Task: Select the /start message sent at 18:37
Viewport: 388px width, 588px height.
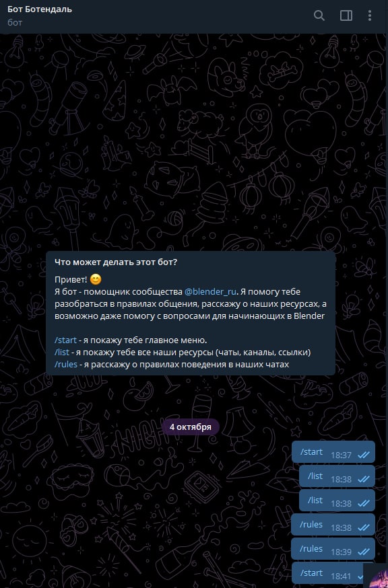Action: 333,452
